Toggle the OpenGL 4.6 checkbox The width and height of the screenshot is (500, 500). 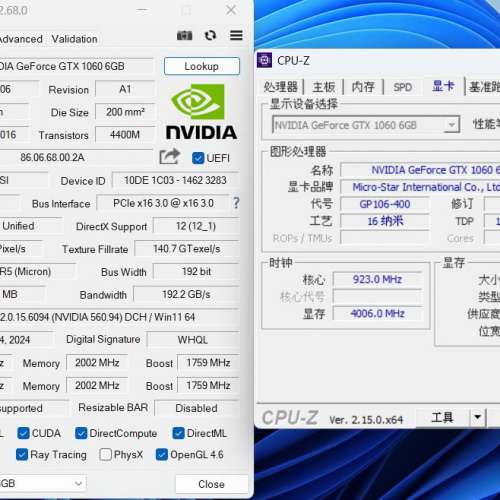coord(162,455)
